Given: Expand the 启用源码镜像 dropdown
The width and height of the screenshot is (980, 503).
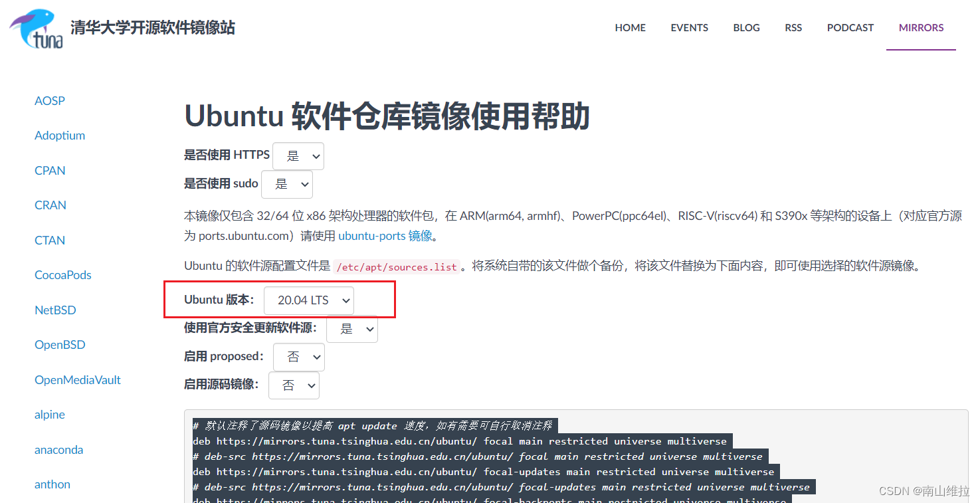Looking at the screenshot, I should (294, 385).
